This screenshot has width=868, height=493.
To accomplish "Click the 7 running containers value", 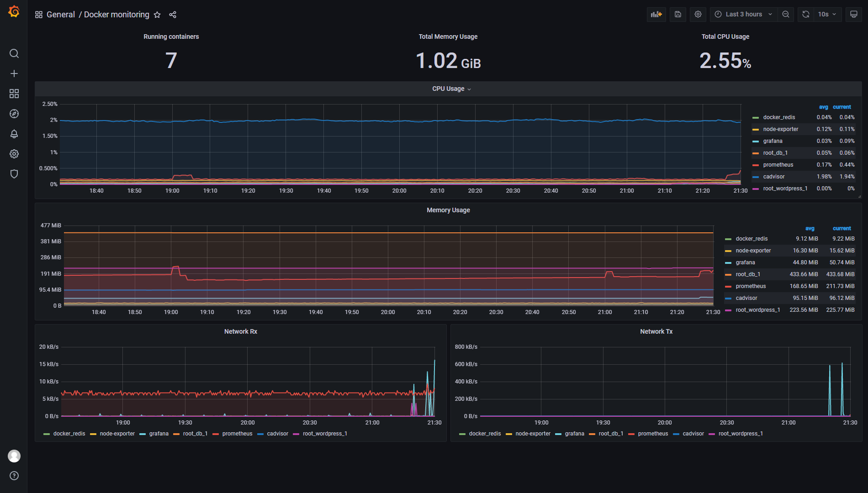I will point(171,61).
